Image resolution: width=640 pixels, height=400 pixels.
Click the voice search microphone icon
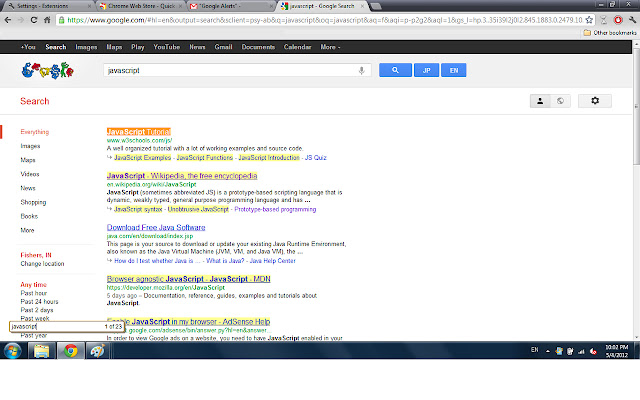pyautogui.click(x=361, y=70)
